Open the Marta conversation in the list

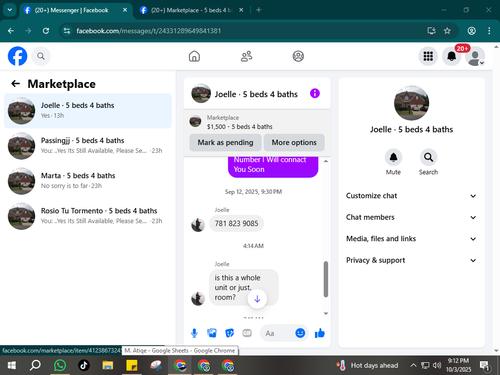click(88, 181)
